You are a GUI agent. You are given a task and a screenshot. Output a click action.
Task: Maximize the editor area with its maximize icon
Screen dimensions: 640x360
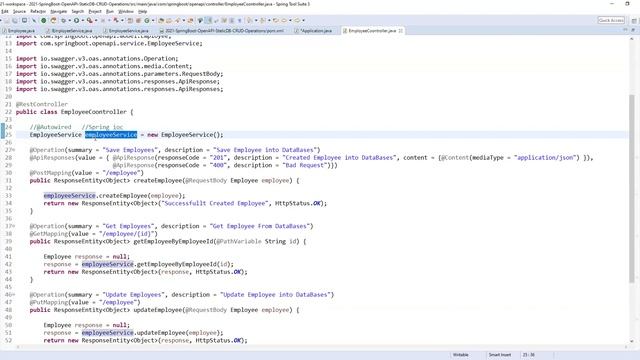click(633, 30)
